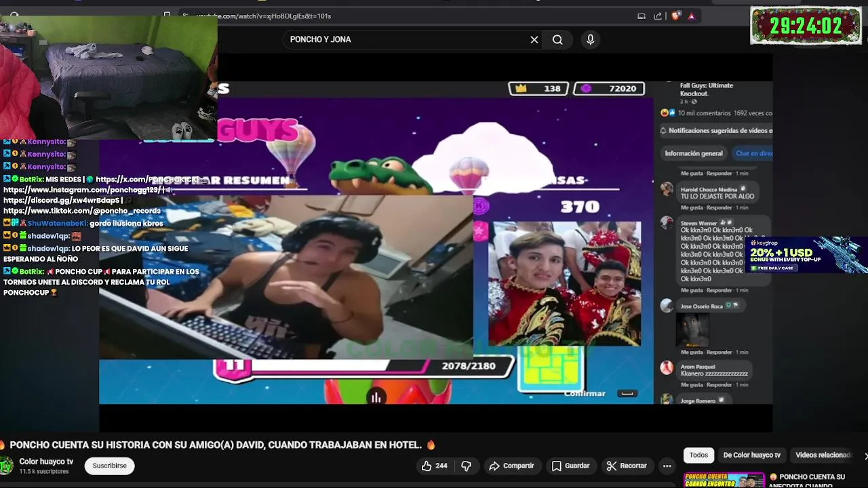Viewport: 868px width, 488px height.
Task: Click the PONCHO CUENTA suggested video thumbnail
Action: coord(724,480)
